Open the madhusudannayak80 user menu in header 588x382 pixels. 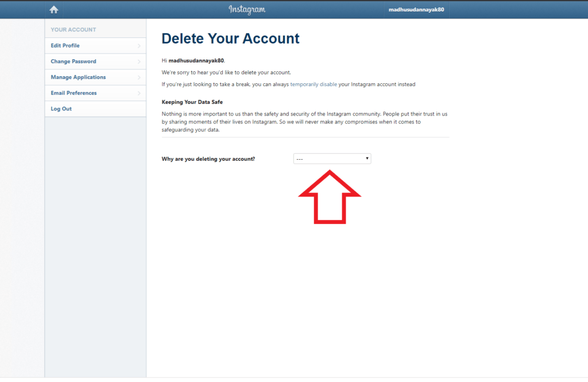pyautogui.click(x=416, y=9)
